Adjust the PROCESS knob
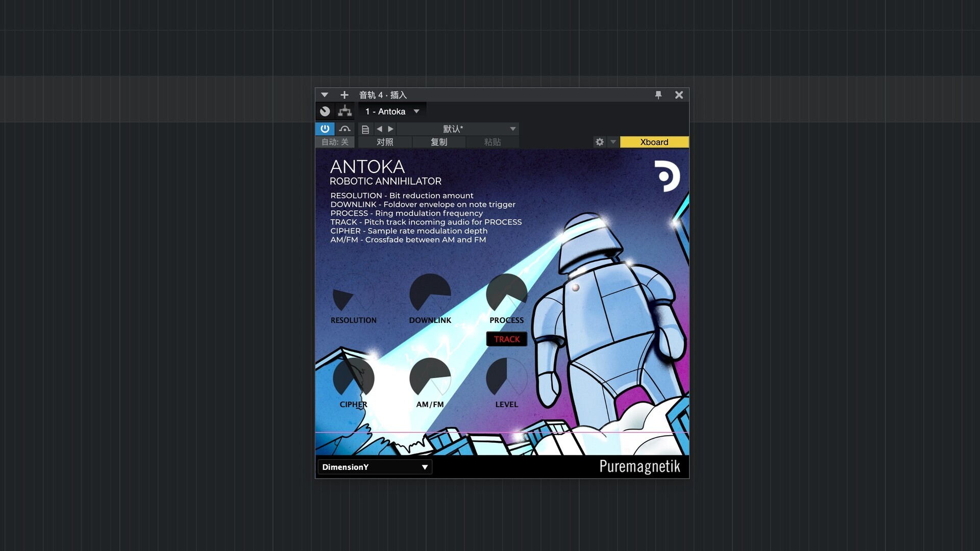Viewport: 980px width, 551px height. pos(506,294)
